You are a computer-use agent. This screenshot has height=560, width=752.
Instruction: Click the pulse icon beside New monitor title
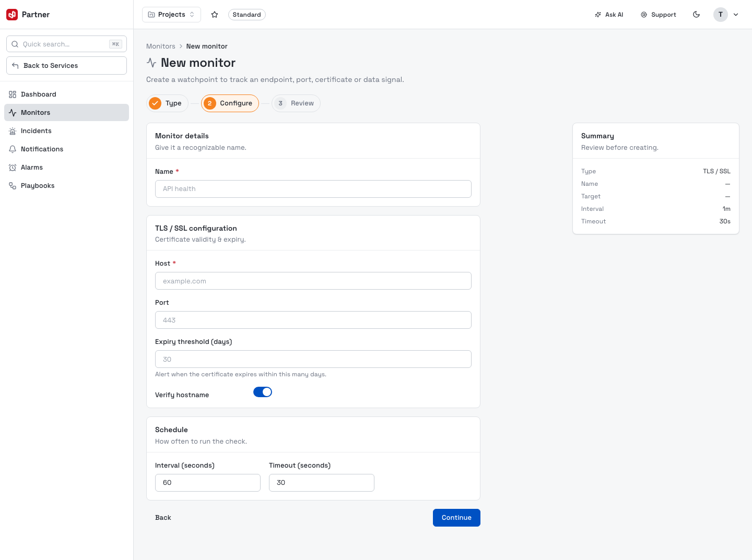pos(151,63)
